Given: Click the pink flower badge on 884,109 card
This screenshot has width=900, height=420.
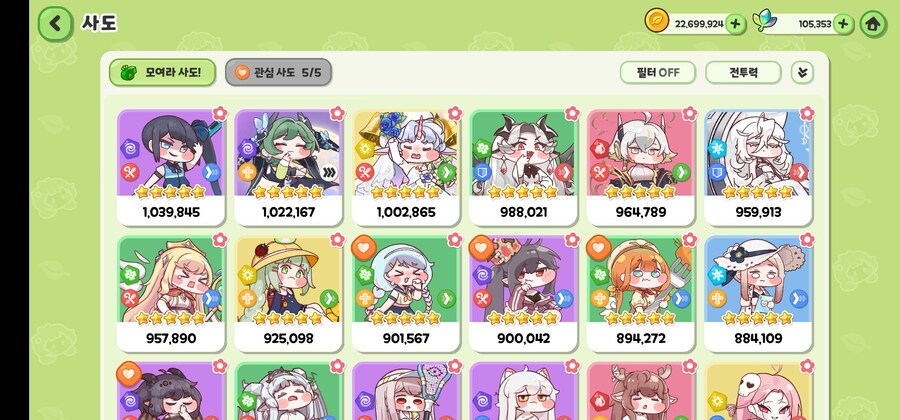Looking at the screenshot, I should [806, 239].
